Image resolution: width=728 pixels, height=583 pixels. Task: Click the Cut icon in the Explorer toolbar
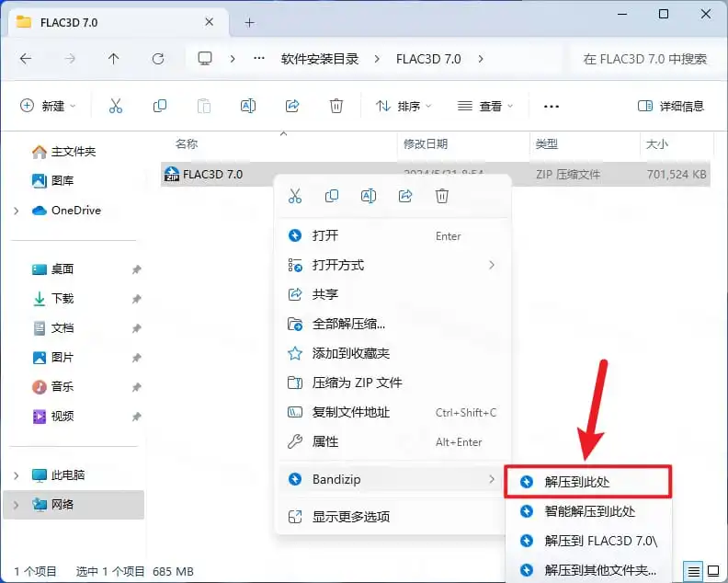pyautogui.click(x=116, y=106)
